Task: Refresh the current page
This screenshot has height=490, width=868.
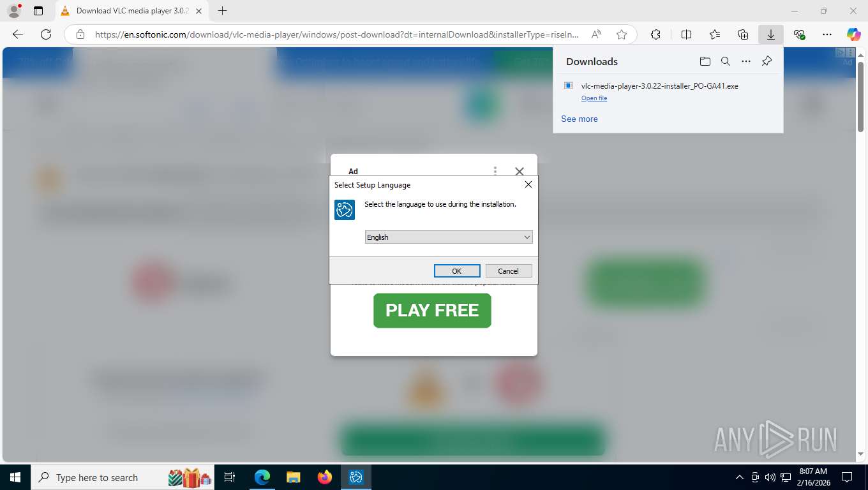Action: tap(46, 34)
